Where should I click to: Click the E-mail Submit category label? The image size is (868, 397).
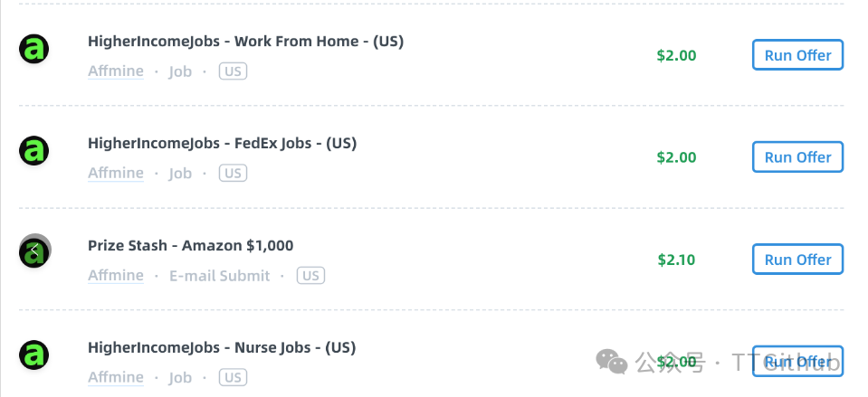[x=220, y=275]
